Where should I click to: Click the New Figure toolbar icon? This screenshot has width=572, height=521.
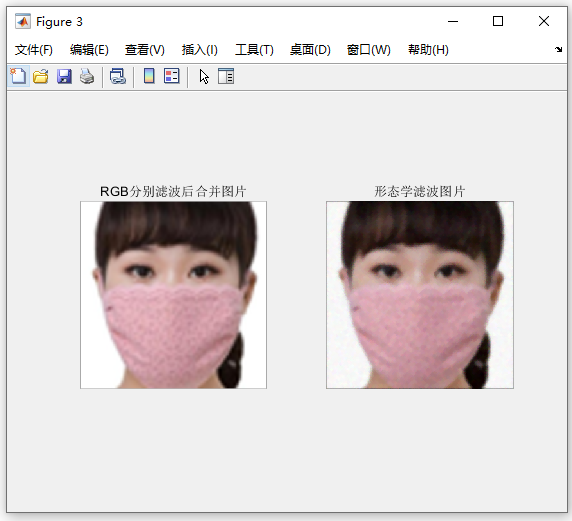coord(18,77)
